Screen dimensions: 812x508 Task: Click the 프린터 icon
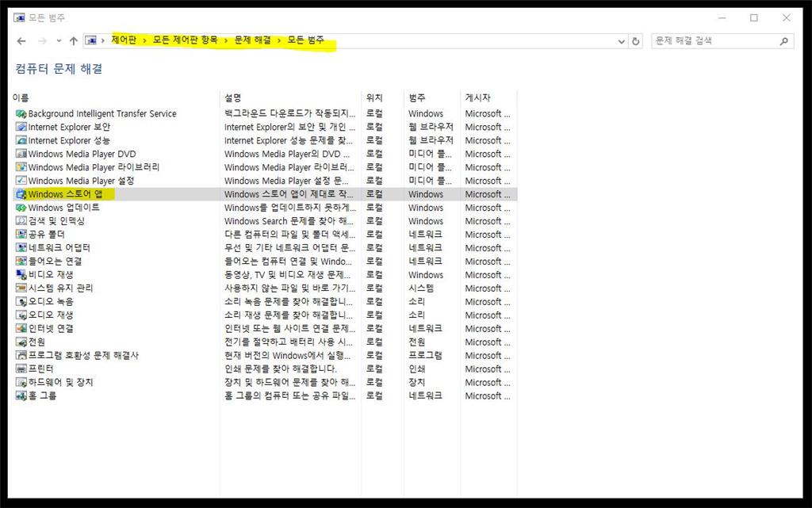point(21,369)
